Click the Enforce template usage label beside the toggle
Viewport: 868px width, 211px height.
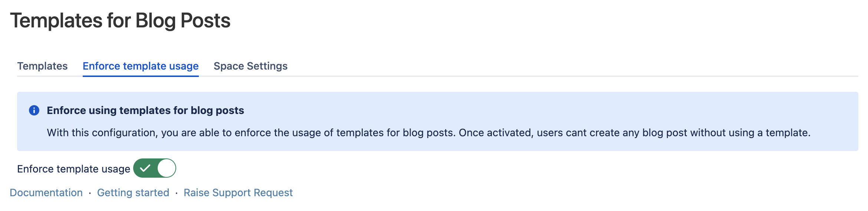pyautogui.click(x=73, y=169)
